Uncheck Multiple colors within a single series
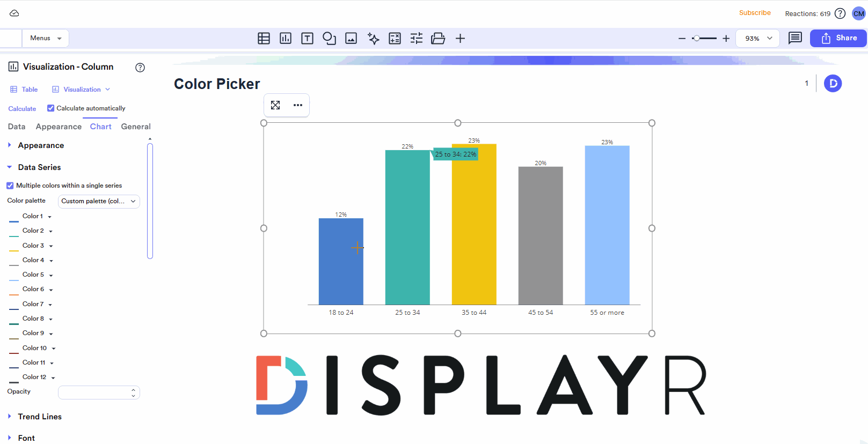Screen dimensions: 868x444 10,186
